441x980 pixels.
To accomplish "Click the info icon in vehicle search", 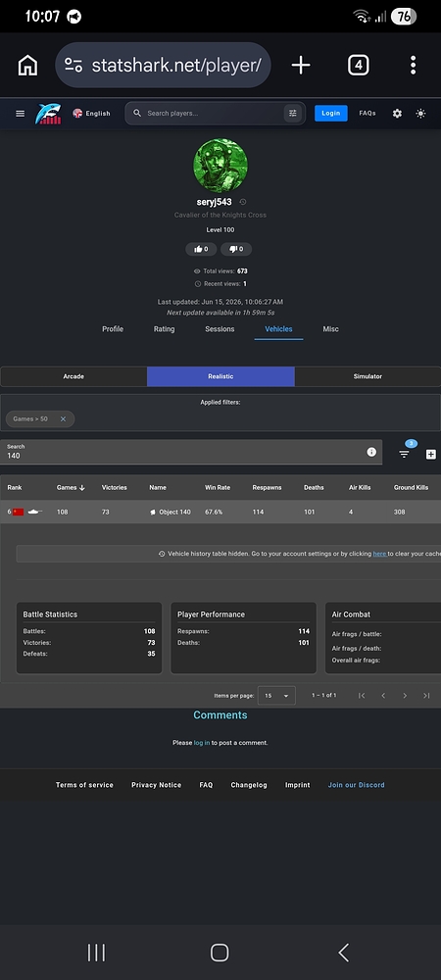I will coord(371,452).
